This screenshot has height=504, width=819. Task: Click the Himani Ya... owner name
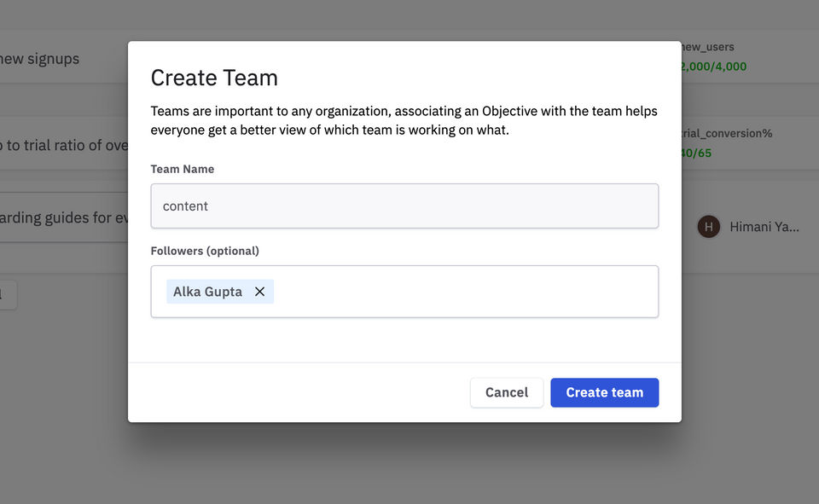coord(764,227)
